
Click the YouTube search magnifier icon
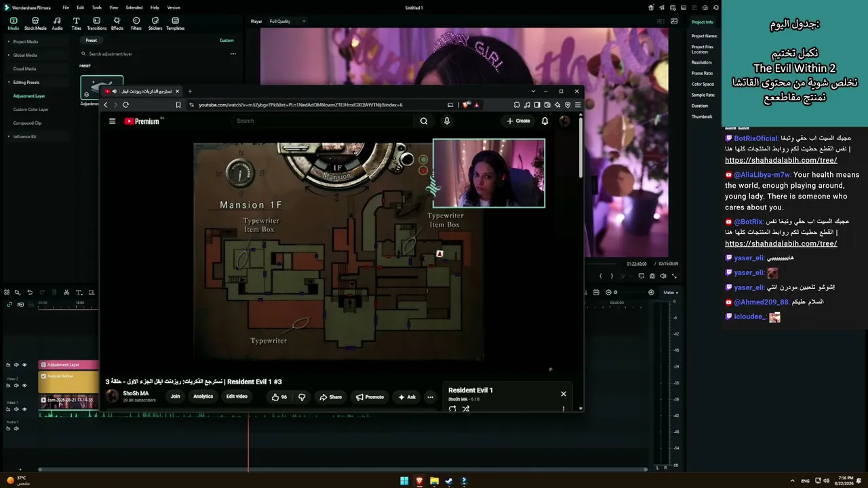[x=424, y=121]
